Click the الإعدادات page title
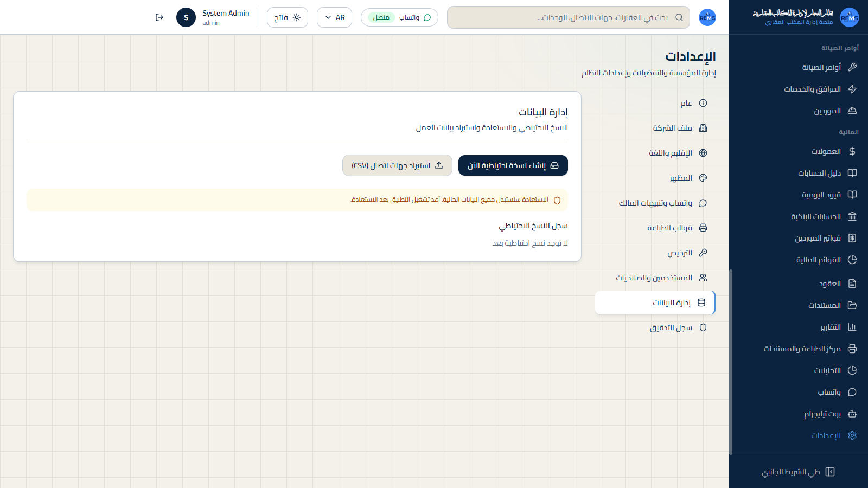Viewport: 868px width, 488px height. pos(691,56)
